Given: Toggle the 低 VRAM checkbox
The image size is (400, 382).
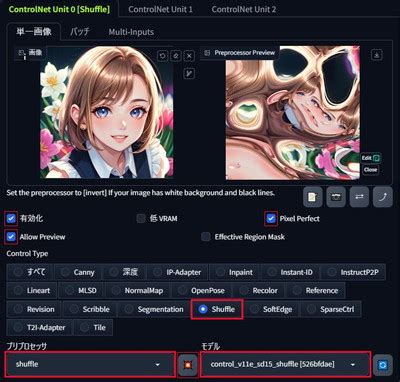Looking at the screenshot, I should click(141, 219).
